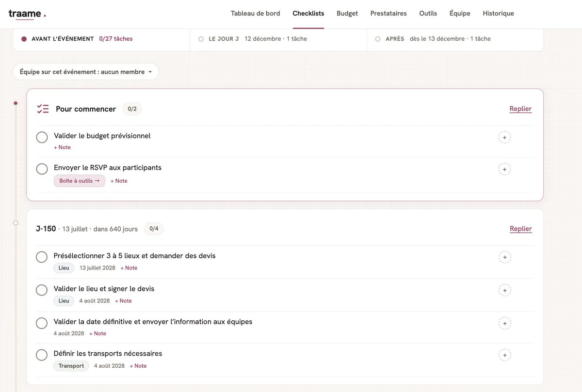582x392 pixels.
Task: Add note to Valider le lieu task
Action: point(123,301)
